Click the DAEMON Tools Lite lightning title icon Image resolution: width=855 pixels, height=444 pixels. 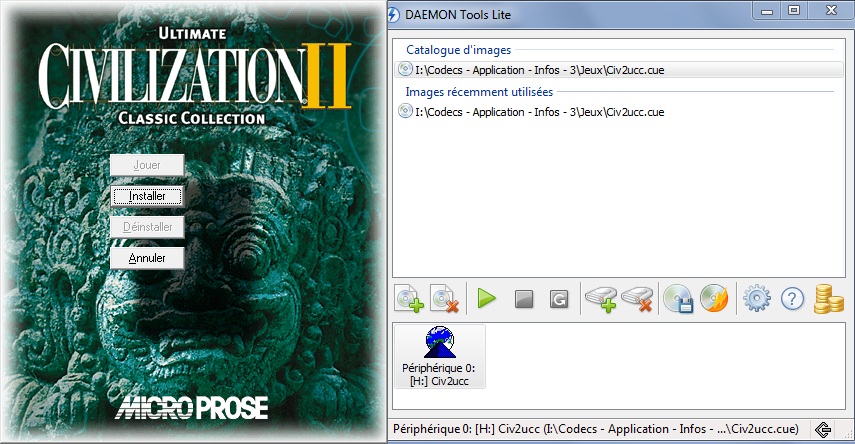coord(394,15)
